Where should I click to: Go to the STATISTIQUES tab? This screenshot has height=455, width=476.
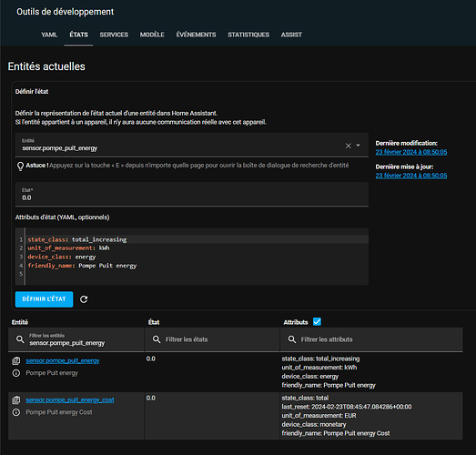click(248, 35)
